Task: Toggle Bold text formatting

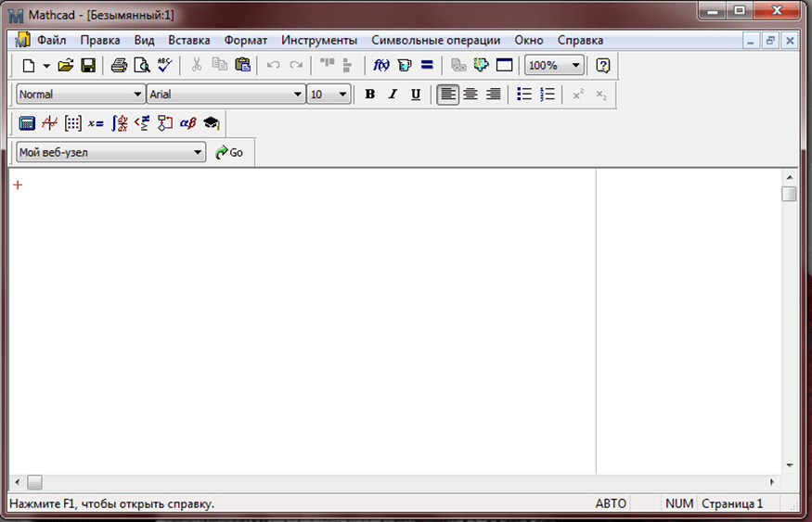Action: (x=369, y=94)
